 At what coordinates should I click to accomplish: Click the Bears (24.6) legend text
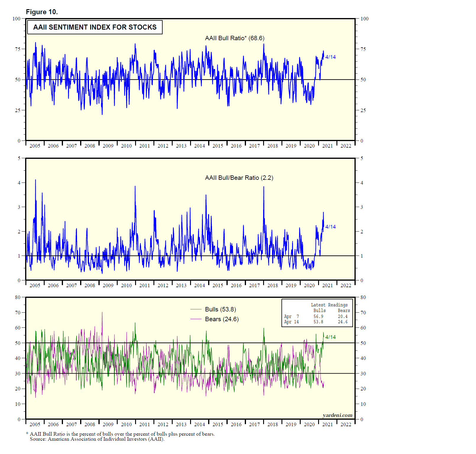point(222,319)
